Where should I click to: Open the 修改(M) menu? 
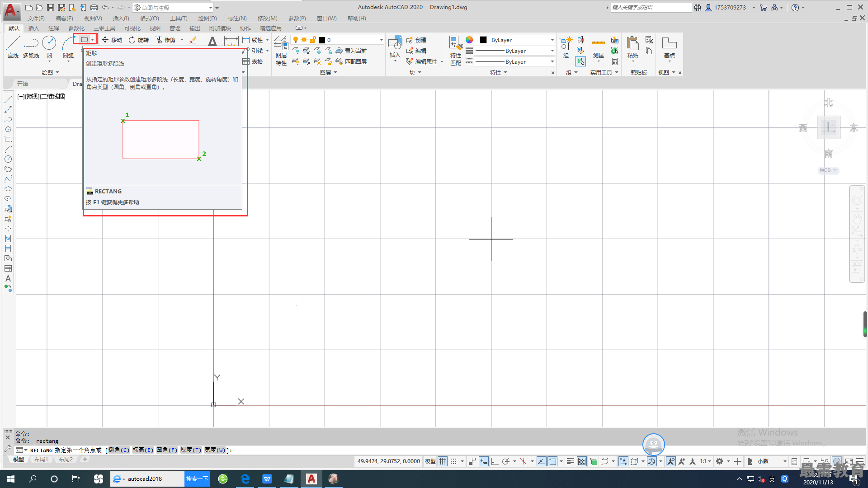point(267,18)
